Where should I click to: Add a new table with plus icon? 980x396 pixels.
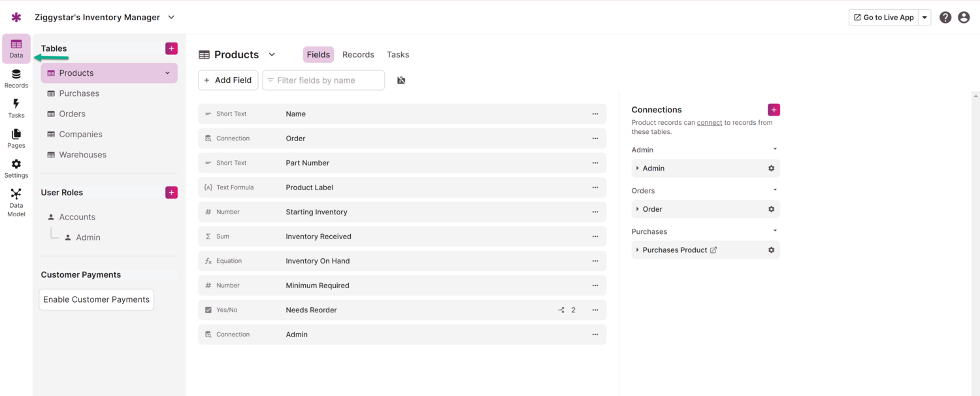[171, 48]
